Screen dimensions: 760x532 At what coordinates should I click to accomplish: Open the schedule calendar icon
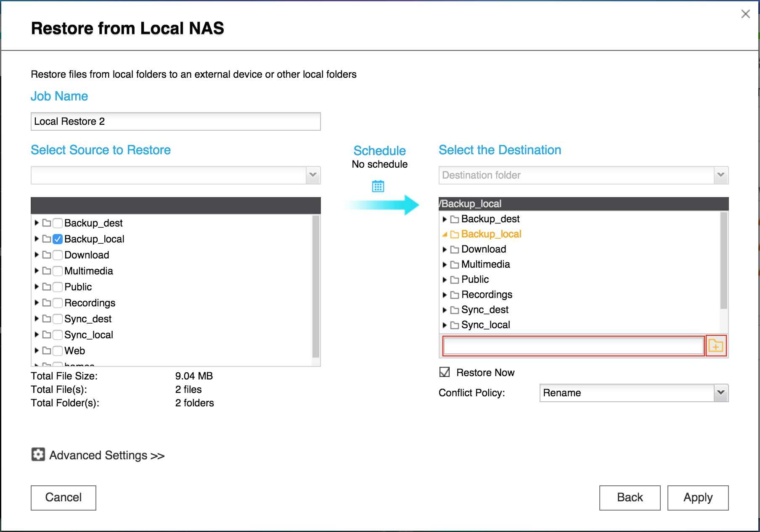(378, 186)
